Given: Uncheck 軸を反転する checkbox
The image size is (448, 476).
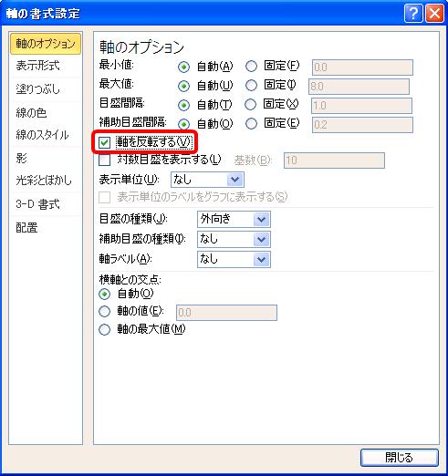Looking at the screenshot, I should click(x=104, y=142).
